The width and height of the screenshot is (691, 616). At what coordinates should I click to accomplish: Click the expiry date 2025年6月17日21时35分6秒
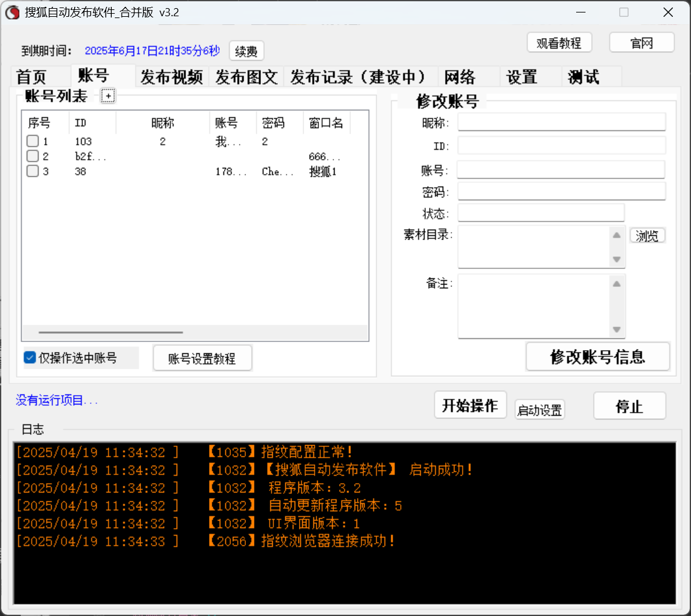click(x=152, y=51)
